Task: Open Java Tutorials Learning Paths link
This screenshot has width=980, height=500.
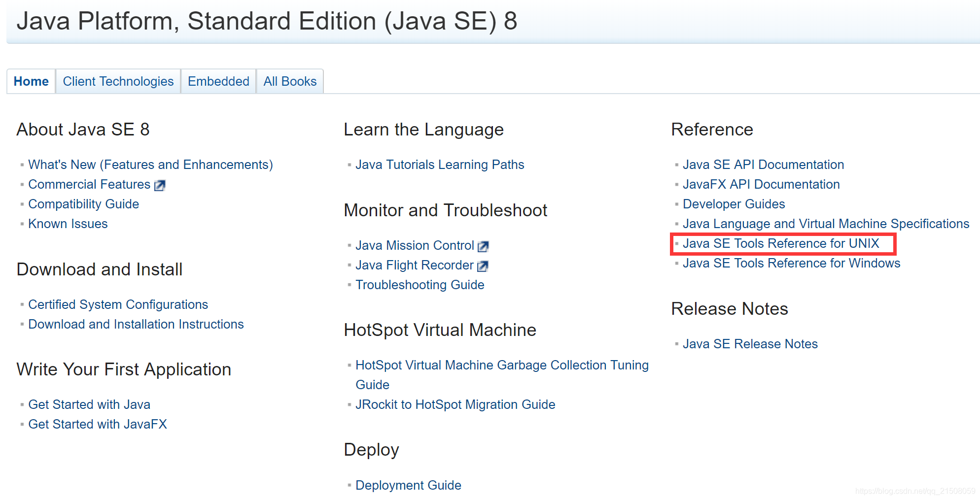Action: (440, 165)
